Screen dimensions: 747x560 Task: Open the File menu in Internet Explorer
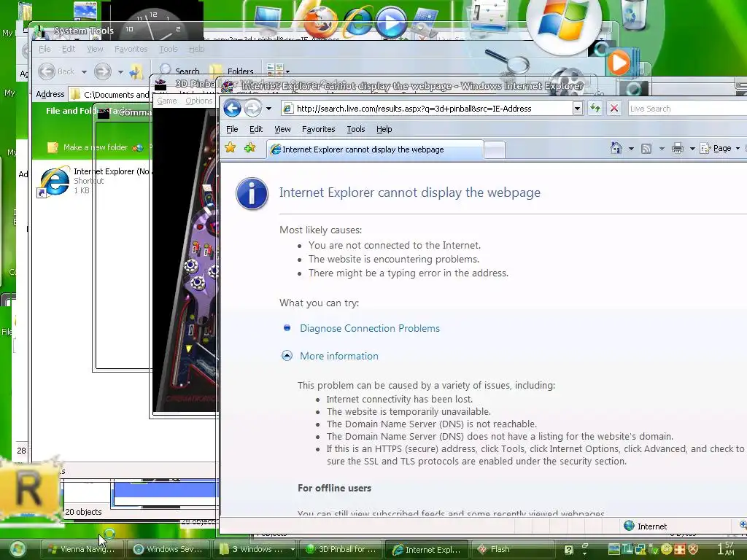232,129
